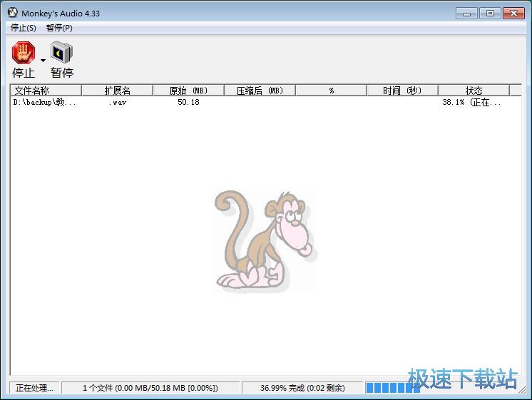Click the 36.99% 完成 status text

coord(302,388)
